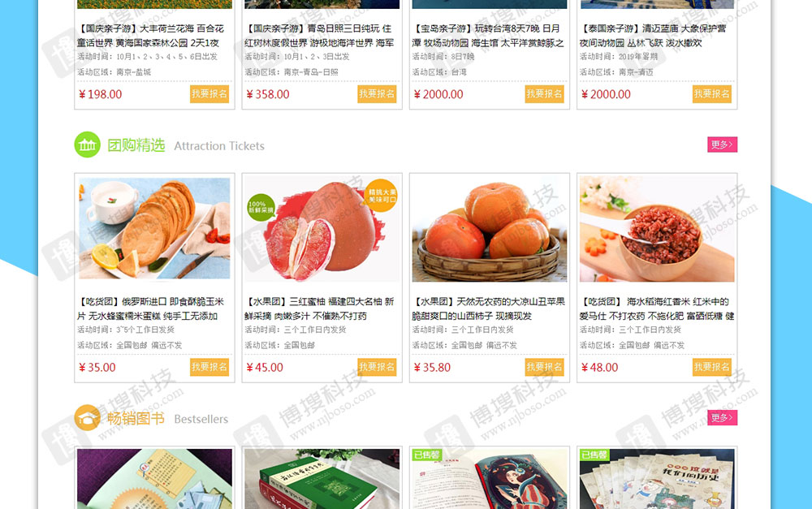This screenshot has height=509, width=812.
Task: Click 我要报名 for ¥48.00 red rice
Action: point(712,367)
